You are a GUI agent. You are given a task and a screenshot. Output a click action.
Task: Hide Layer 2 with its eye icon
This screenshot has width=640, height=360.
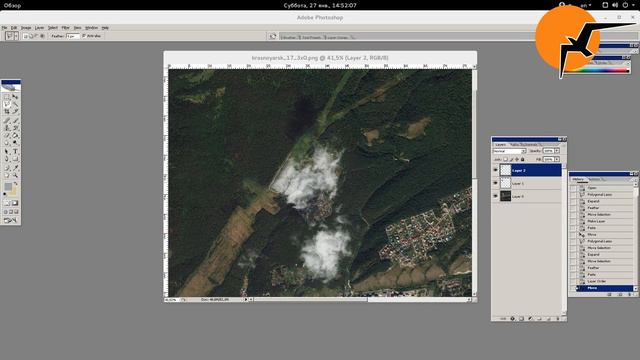[x=496, y=170]
